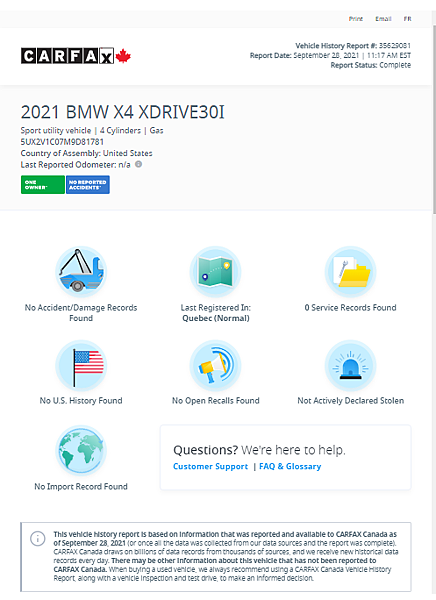Click the Email link

coord(383,18)
